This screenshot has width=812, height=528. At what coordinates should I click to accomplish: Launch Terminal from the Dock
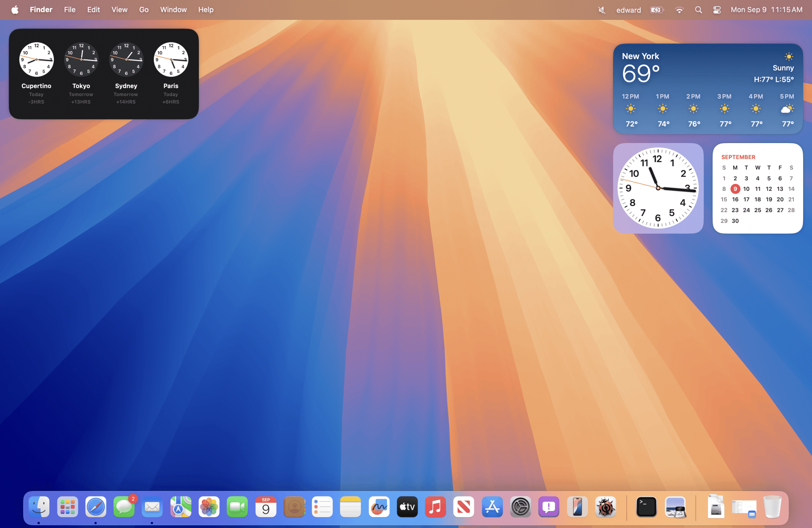click(x=646, y=506)
